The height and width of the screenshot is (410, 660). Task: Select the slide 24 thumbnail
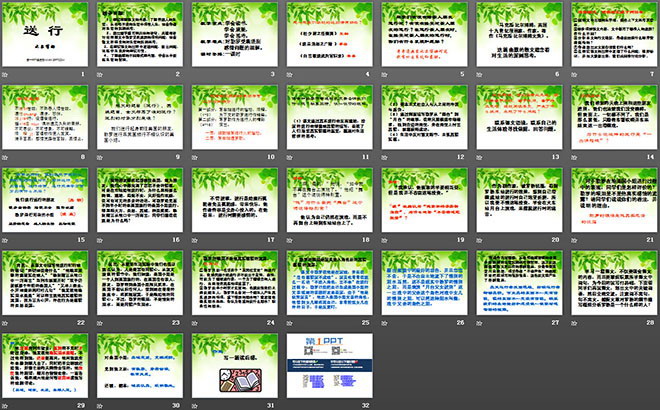pos(235,283)
